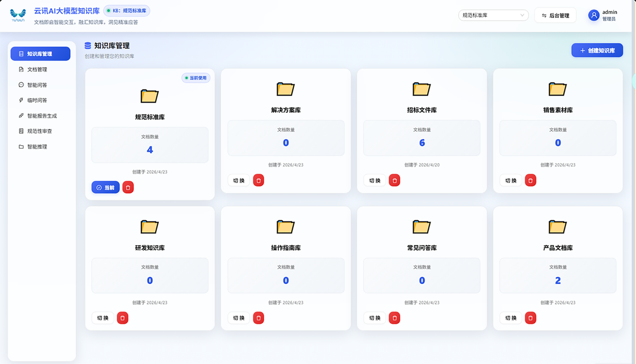Open 智能问答 from the sidebar
Screen dimensions: 636x364
pos(40,85)
